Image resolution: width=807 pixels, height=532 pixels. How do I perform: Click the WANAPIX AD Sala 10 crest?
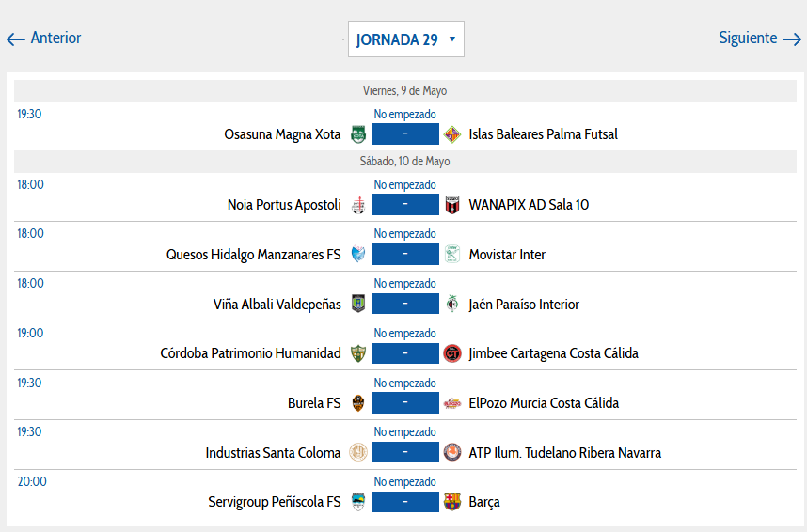click(451, 205)
